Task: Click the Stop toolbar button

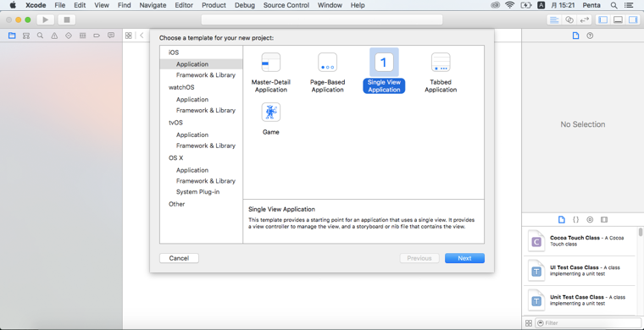Action: [x=67, y=19]
